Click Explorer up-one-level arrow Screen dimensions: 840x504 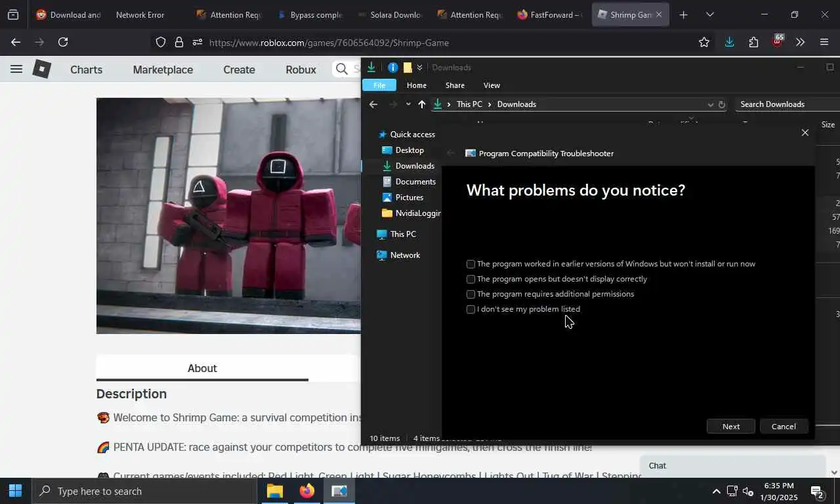pyautogui.click(x=421, y=104)
